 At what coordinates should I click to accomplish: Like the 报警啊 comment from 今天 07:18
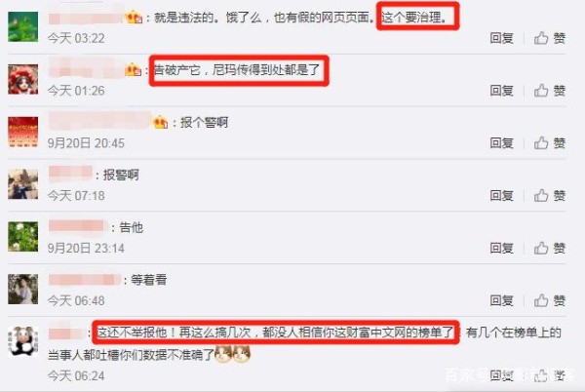(550, 196)
